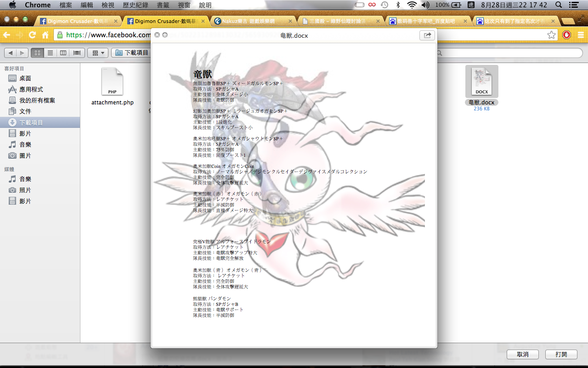Select the attachment.php file
The width and height of the screenshot is (588, 368).
point(113,87)
